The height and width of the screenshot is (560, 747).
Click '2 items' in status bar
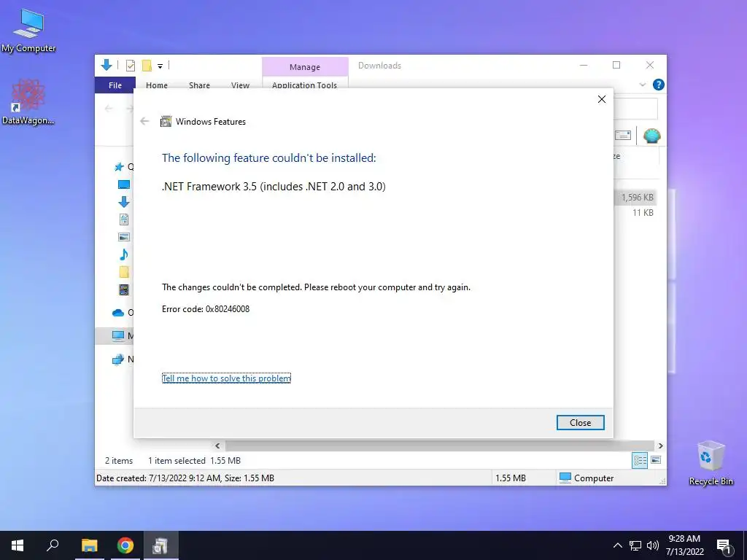tap(119, 461)
